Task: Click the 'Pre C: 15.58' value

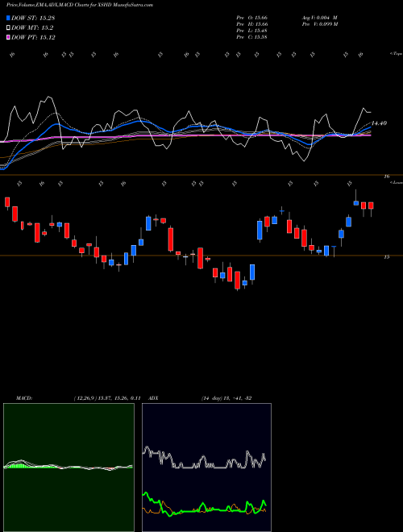Action: tap(251, 37)
